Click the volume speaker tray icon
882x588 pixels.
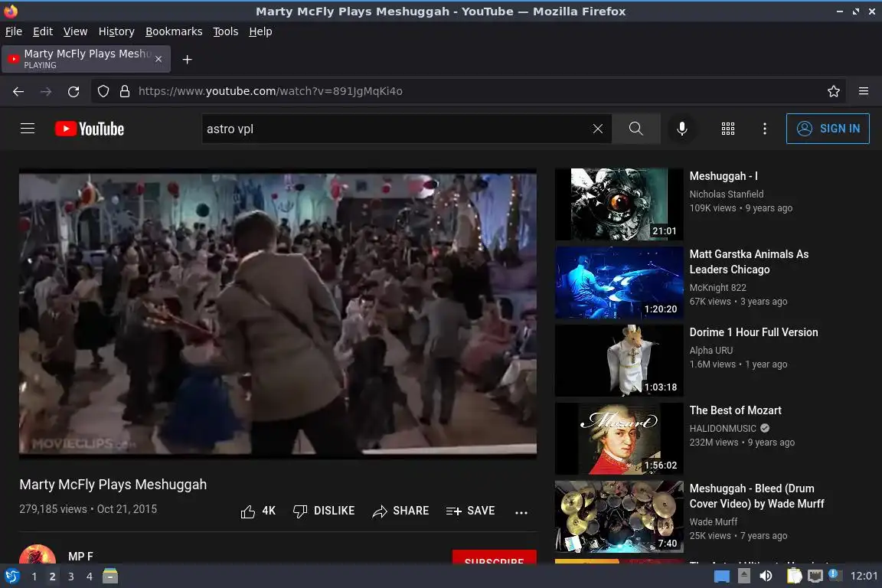point(766,576)
